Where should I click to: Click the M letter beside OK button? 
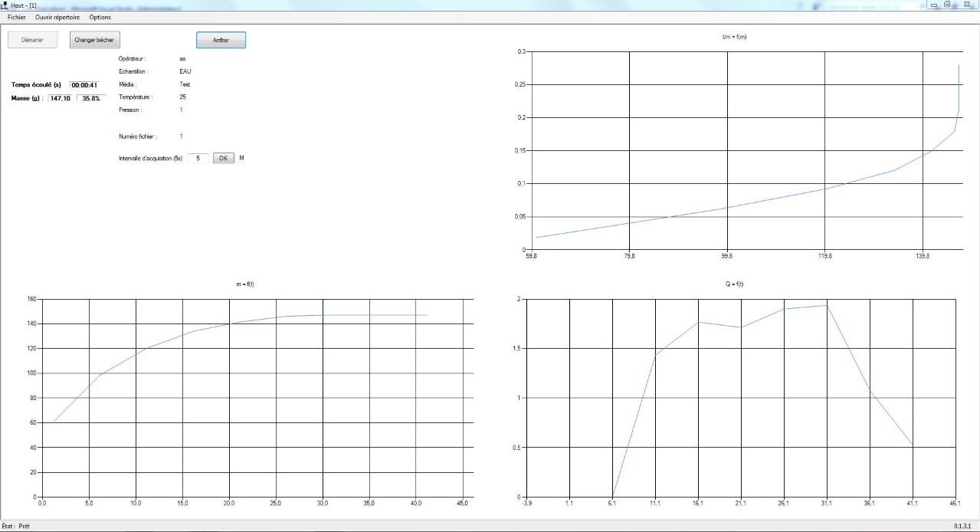241,158
